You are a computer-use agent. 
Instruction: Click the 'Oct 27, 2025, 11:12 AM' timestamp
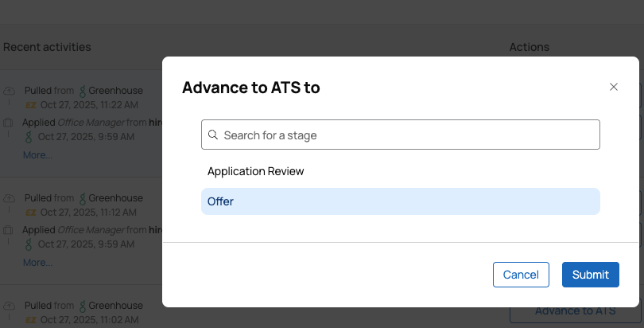pos(88,212)
